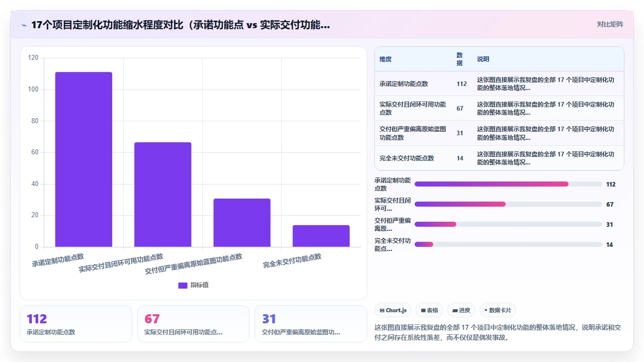Open the 67 实际交付 stat card
This screenshot has height=362, width=644.
(x=193, y=324)
